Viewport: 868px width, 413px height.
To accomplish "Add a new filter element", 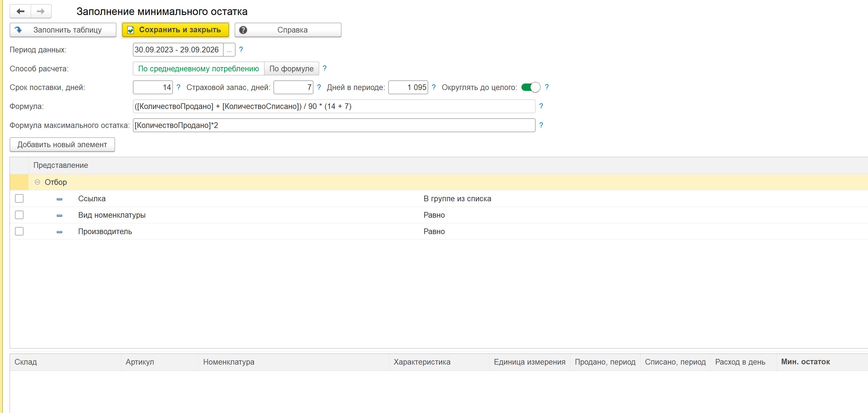I will coord(62,144).
